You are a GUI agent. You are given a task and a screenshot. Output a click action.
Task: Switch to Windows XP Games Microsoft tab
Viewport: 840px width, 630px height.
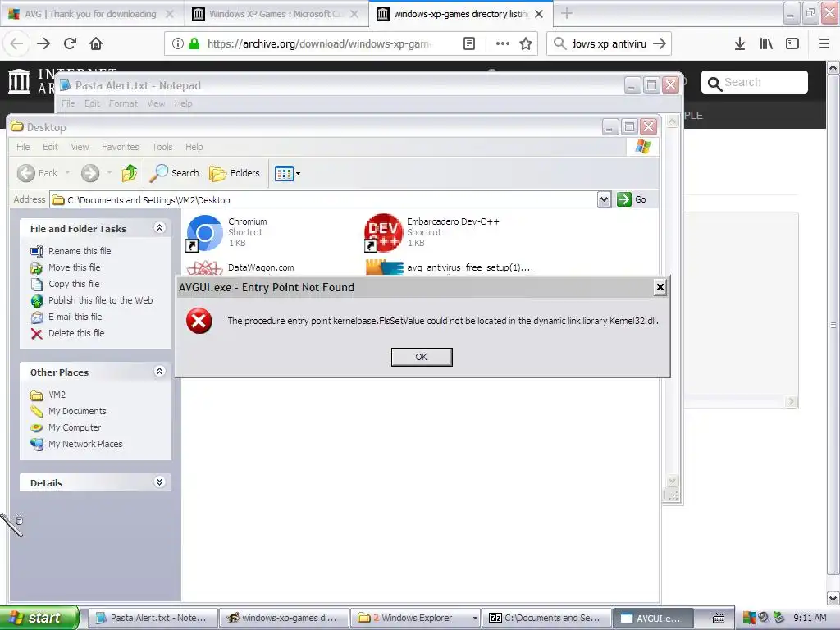pos(276,13)
